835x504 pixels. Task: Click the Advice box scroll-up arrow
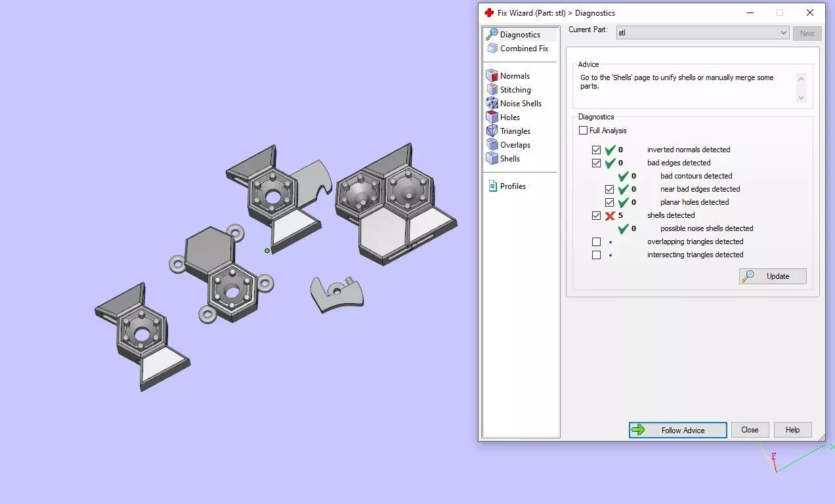pyautogui.click(x=801, y=78)
